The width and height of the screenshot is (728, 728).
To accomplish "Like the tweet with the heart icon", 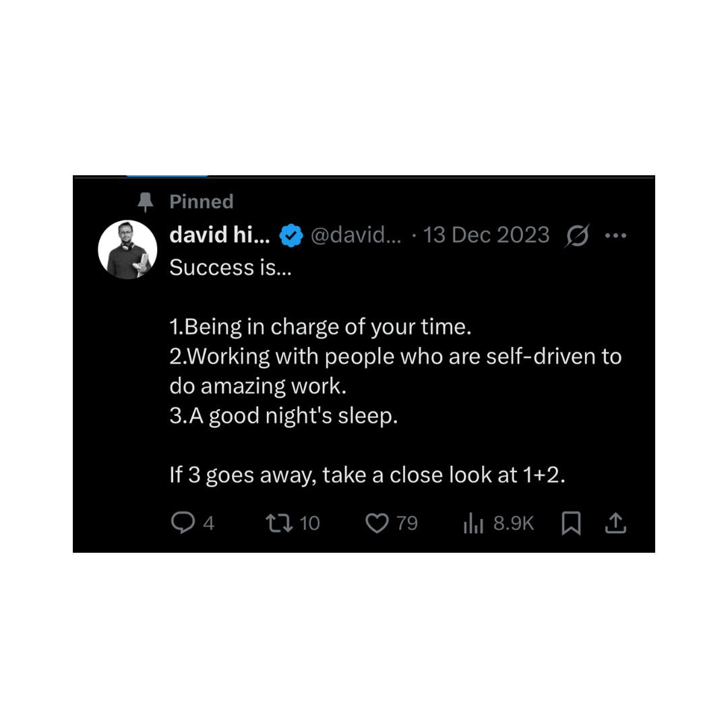I will pos(377,523).
